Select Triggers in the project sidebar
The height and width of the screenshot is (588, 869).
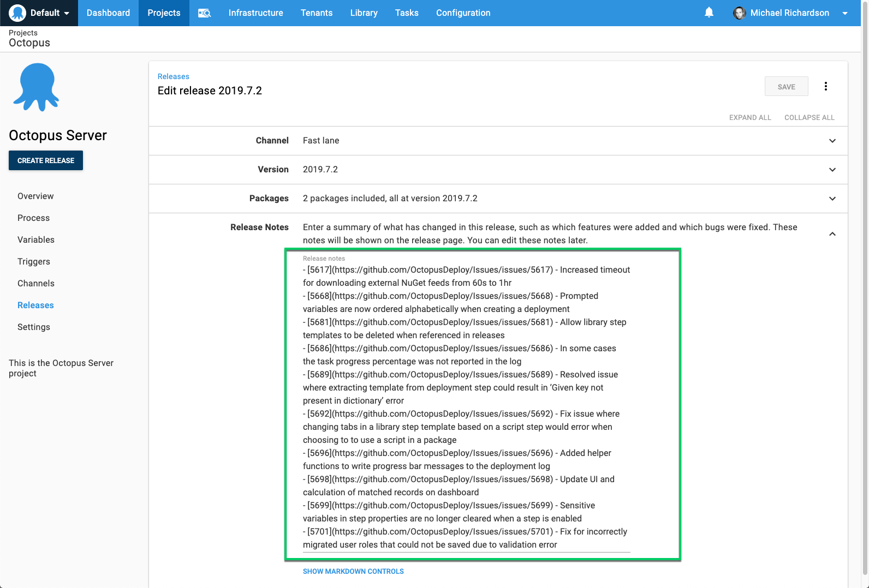tap(34, 261)
